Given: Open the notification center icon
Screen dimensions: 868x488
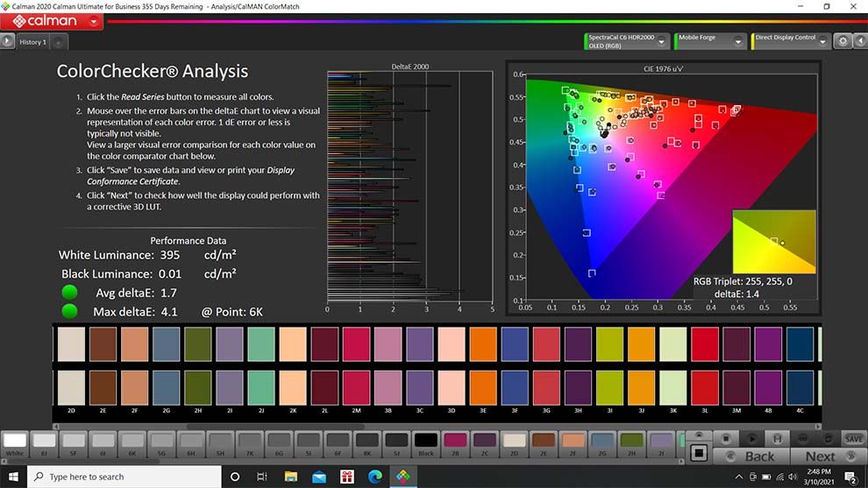Looking at the screenshot, I should click(850, 477).
